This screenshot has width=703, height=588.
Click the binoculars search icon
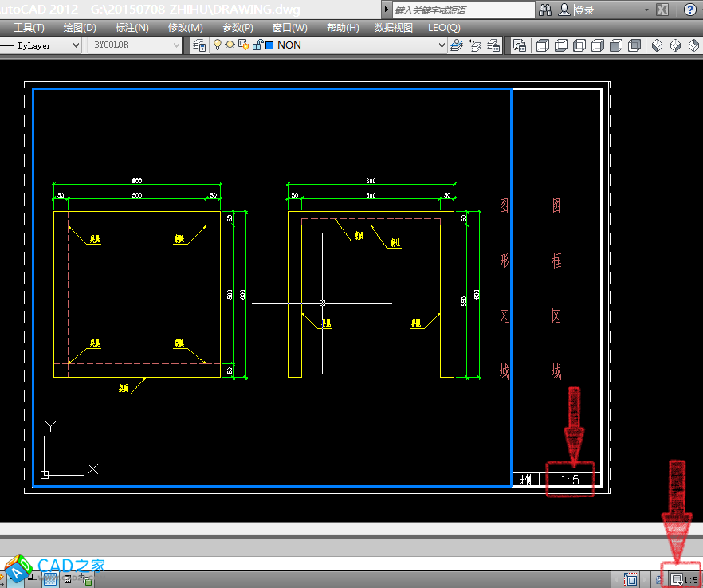point(546,10)
